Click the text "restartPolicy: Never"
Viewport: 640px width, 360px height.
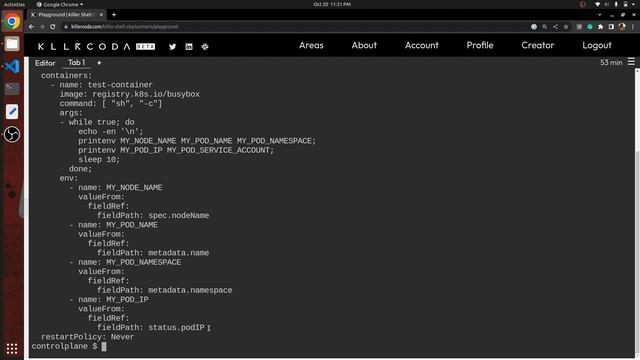[87, 337]
